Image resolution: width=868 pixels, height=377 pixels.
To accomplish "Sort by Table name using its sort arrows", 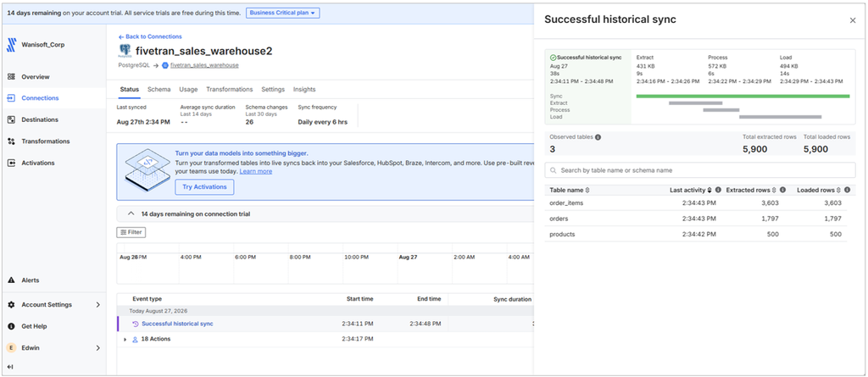I will [587, 190].
